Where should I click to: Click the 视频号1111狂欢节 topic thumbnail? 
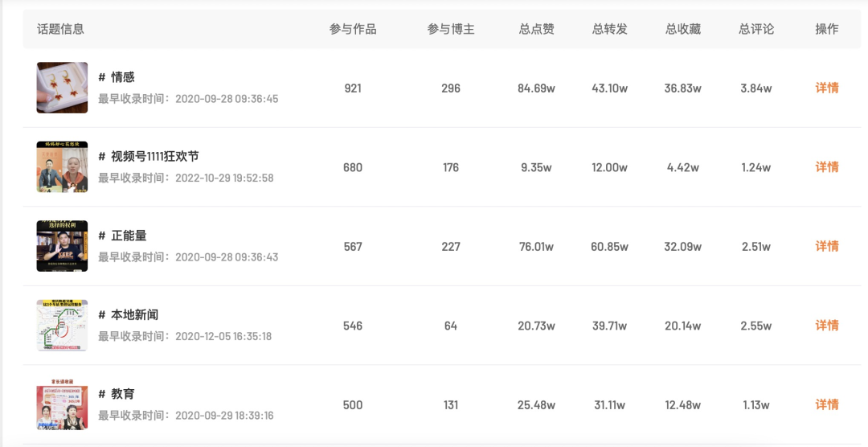(62, 166)
